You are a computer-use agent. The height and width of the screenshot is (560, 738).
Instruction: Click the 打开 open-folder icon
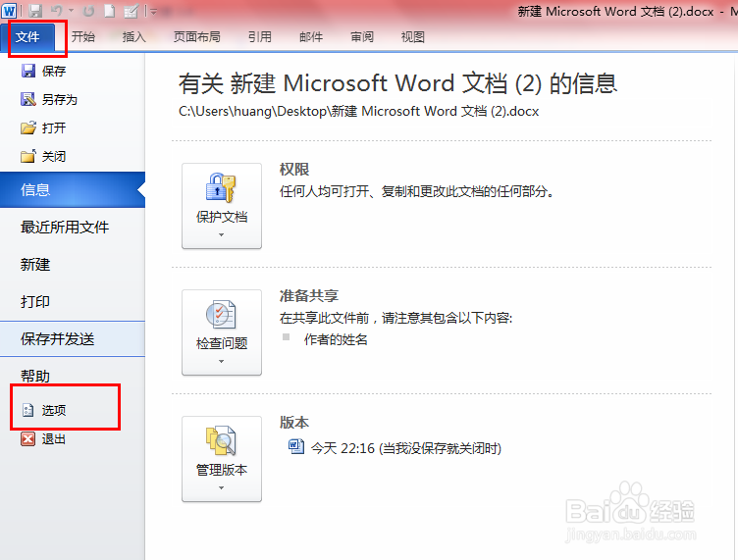click(28, 127)
